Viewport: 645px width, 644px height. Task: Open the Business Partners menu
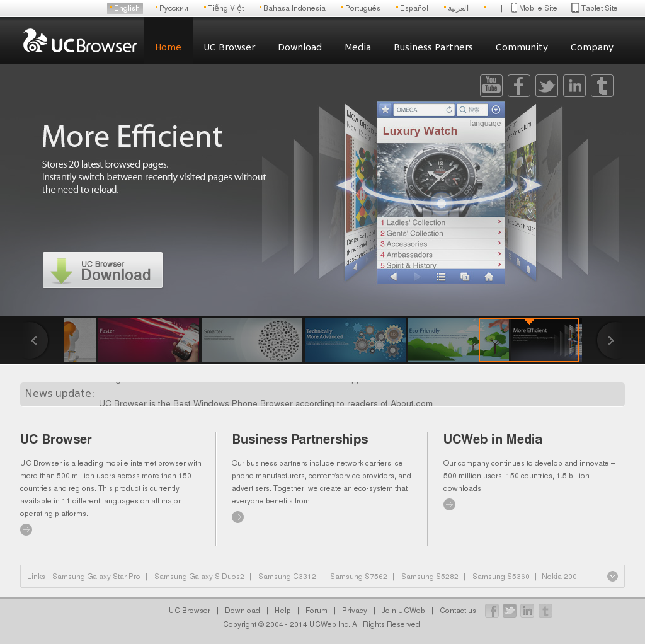433,47
